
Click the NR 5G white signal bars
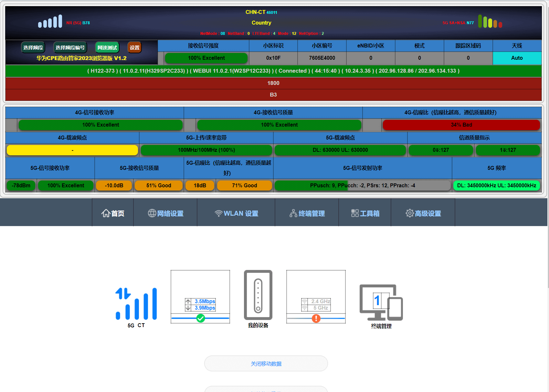pos(50,22)
